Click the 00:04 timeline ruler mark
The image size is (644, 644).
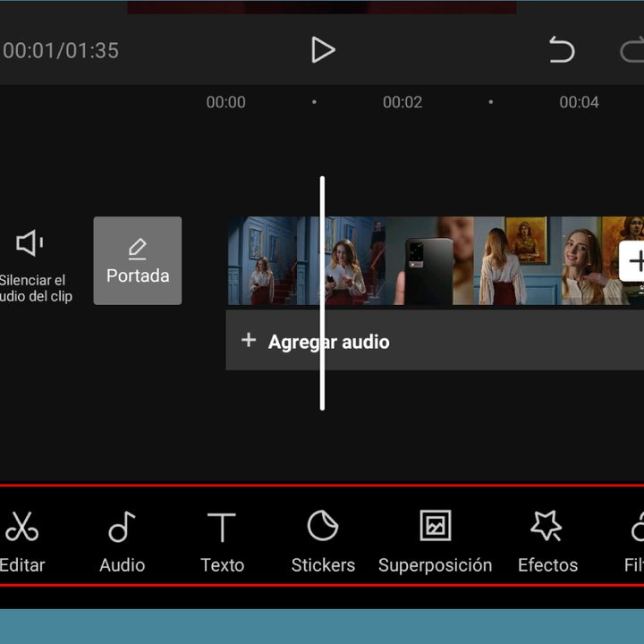579,102
